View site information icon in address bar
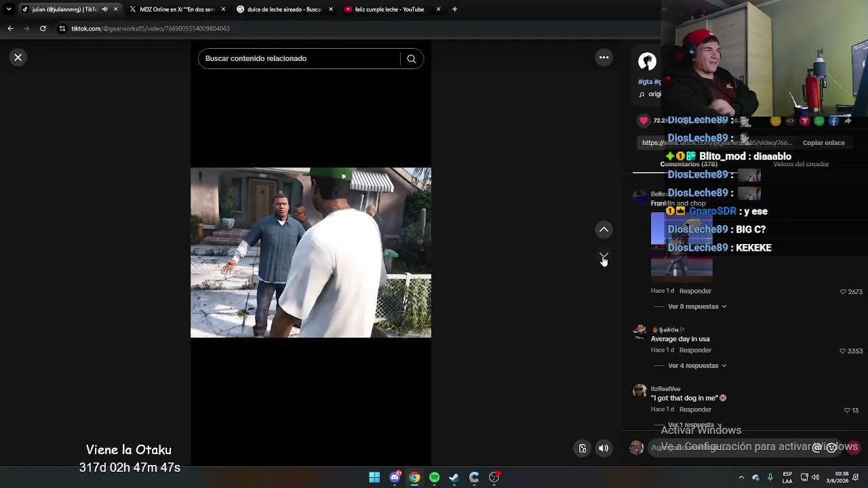The height and width of the screenshot is (488, 868). tap(62, 28)
